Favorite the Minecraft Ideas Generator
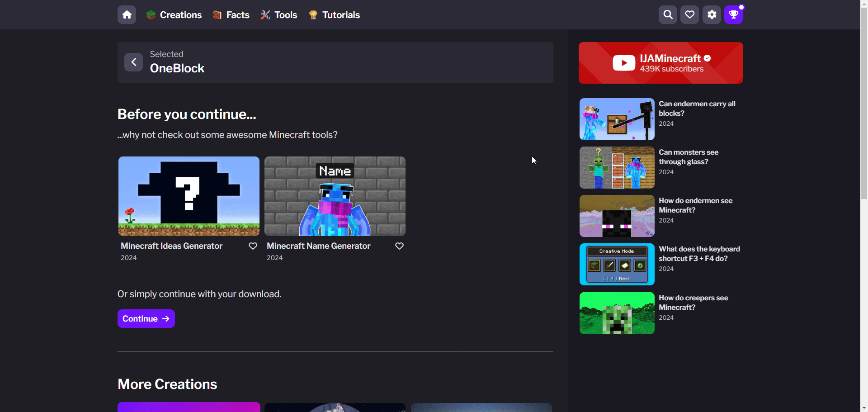This screenshot has height=412, width=868. coord(253,246)
